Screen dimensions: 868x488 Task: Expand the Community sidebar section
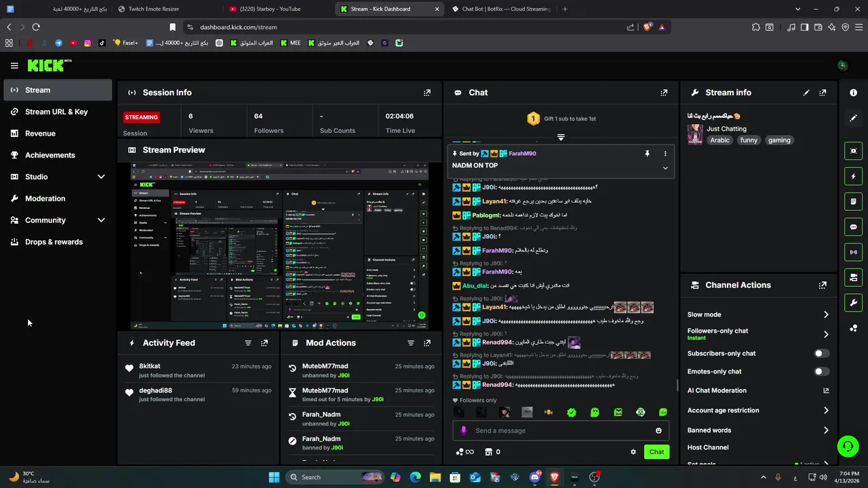coord(101,220)
